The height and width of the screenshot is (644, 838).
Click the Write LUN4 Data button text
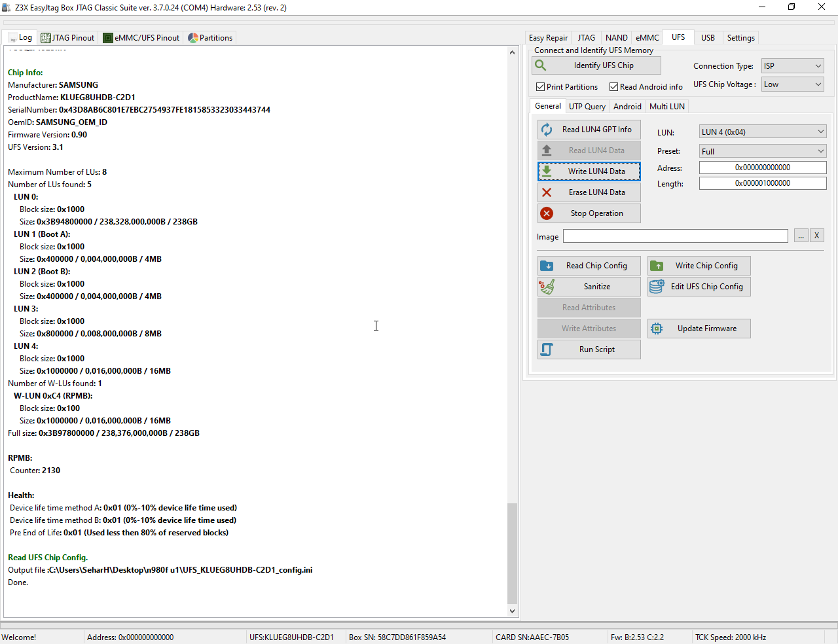tap(596, 171)
